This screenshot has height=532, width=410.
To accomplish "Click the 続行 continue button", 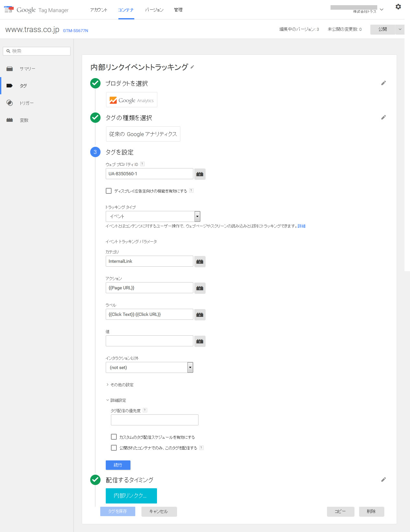I will coord(118,465).
